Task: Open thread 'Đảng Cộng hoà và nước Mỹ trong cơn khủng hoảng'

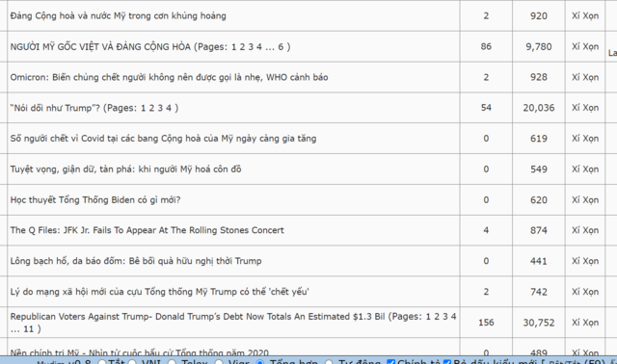Action: click(118, 15)
